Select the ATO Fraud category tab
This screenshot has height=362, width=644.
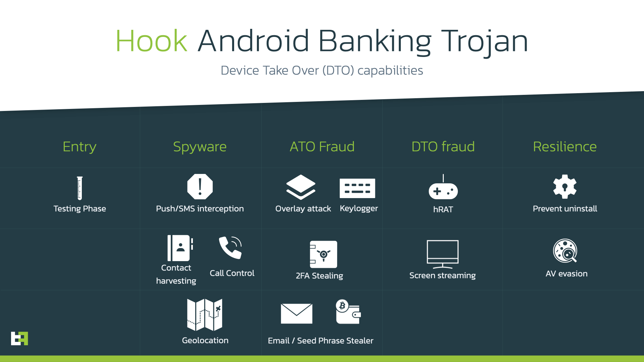click(x=322, y=146)
